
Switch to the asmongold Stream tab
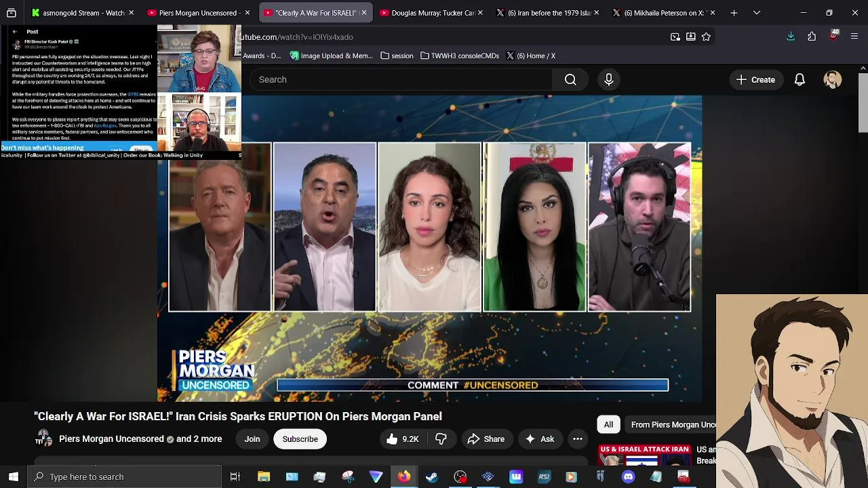[x=83, y=13]
